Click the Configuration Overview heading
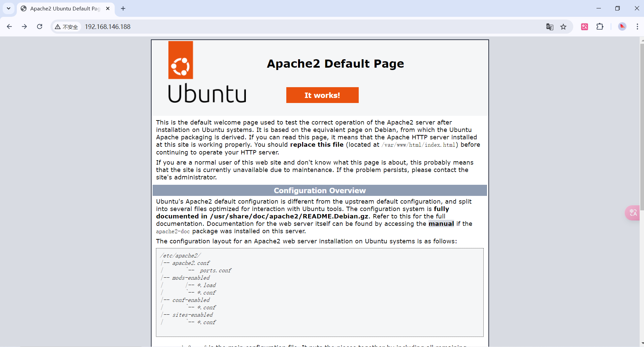The width and height of the screenshot is (644, 347). pyautogui.click(x=320, y=190)
